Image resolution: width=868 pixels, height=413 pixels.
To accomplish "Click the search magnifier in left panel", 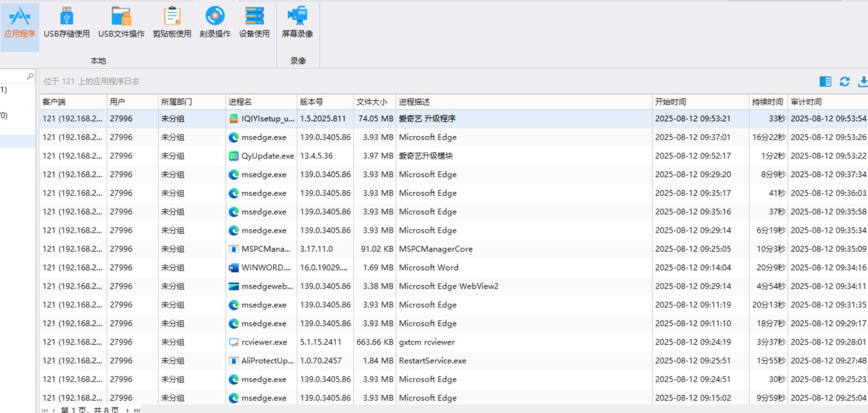I will pyautogui.click(x=30, y=77).
